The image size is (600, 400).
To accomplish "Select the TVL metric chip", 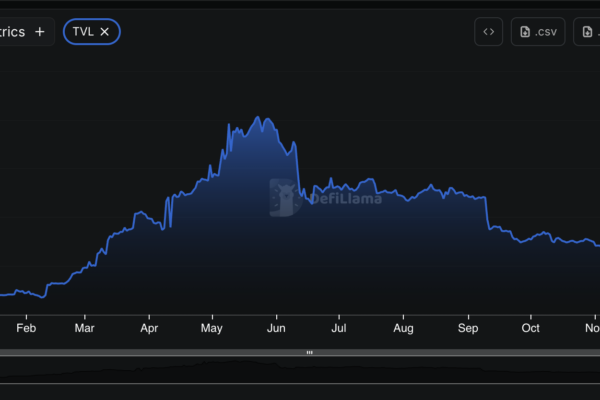I will click(x=83, y=32).
